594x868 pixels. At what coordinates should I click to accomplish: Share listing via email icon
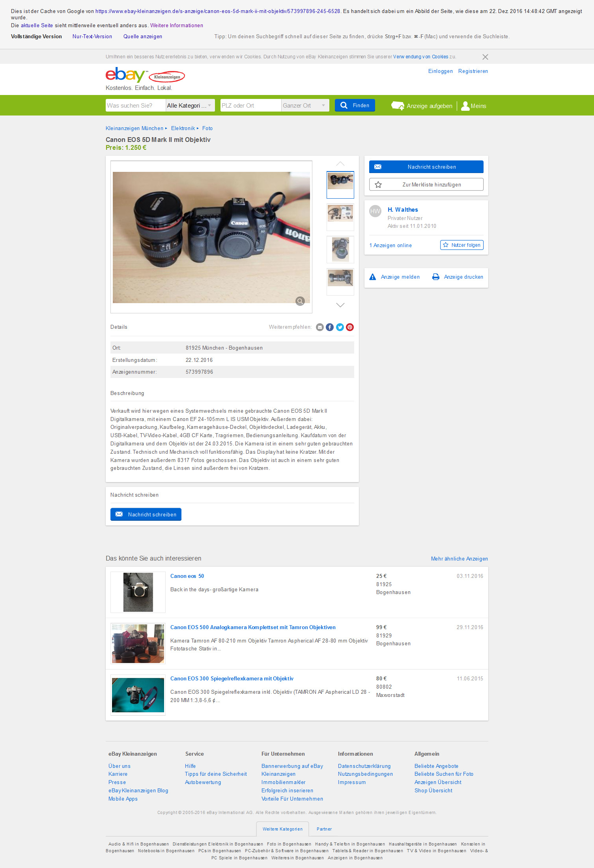[x=320, y=327]
